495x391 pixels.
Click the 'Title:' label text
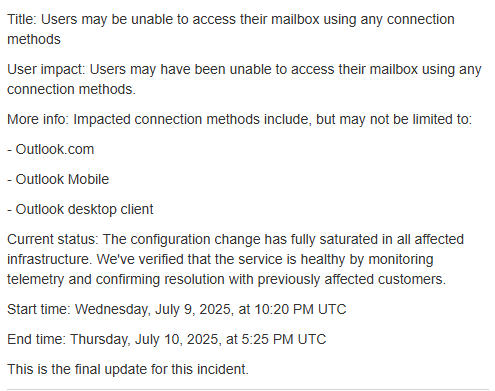point(22,19)
